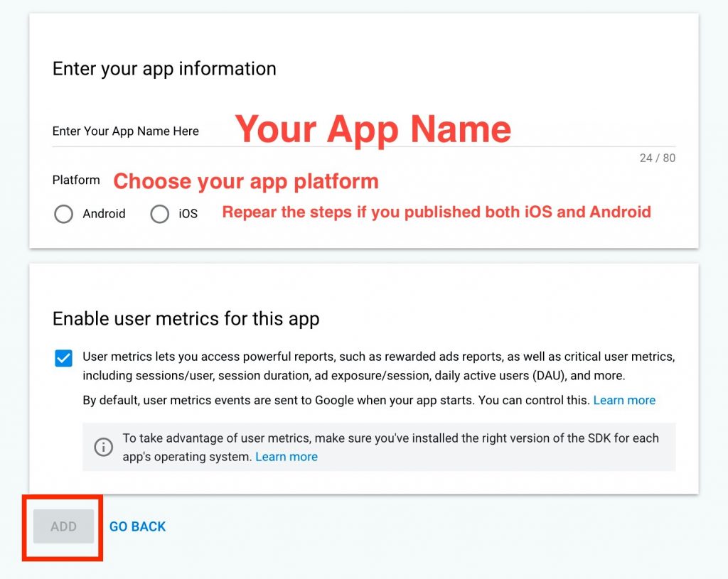Select the Android platform radio button
The width and height of the screenshot is (728, 579).
point(63,214)
